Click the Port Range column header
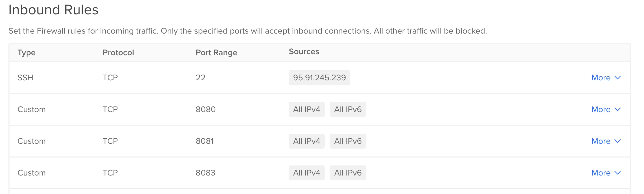The width and height of the screenshot is (644, 194). coord(216,53)
